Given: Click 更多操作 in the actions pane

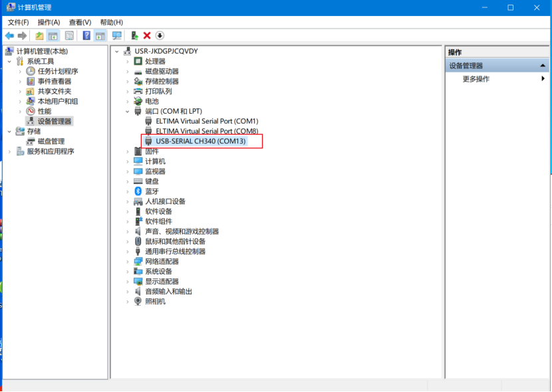Looking at the screenshot, I should pyautogui.click(x=476, y=79).
